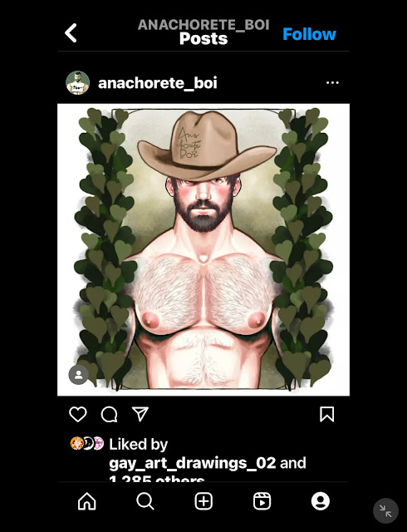This screenshot has height=532, width=407.
Task: View liker avatars beside Liked by
Action: (x=87, y=443)
